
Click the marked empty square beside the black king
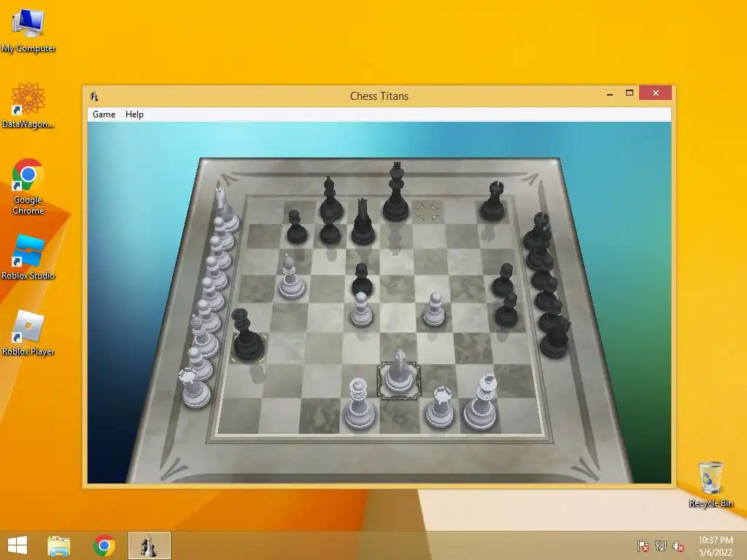(427, 213)
